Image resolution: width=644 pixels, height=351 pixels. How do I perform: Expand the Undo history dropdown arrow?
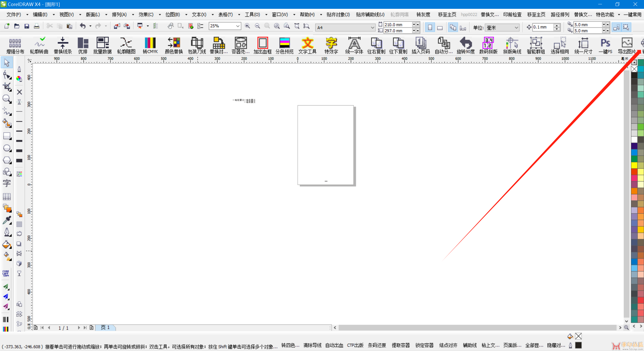coord(90,26)
